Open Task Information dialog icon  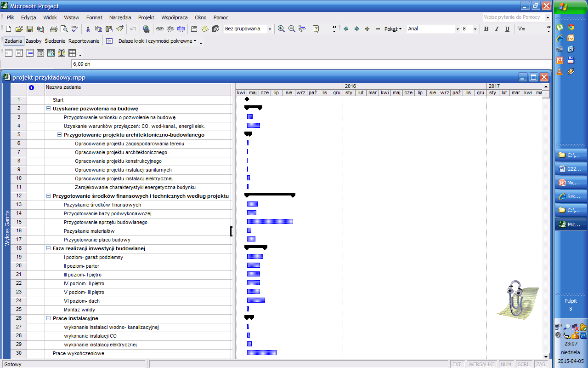[x=194, y=29]
